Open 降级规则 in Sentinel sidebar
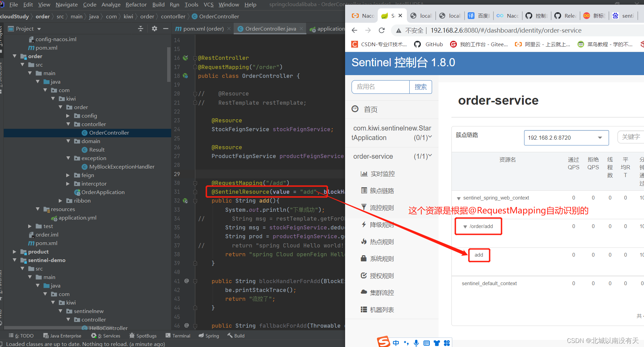This screenshot has width=644, height=347. click(377, 225)
